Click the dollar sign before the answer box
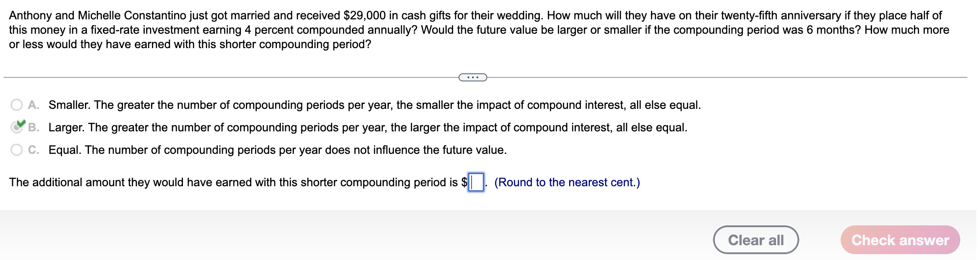The height and width of the screenshot is (260, 980). [464, 182]
